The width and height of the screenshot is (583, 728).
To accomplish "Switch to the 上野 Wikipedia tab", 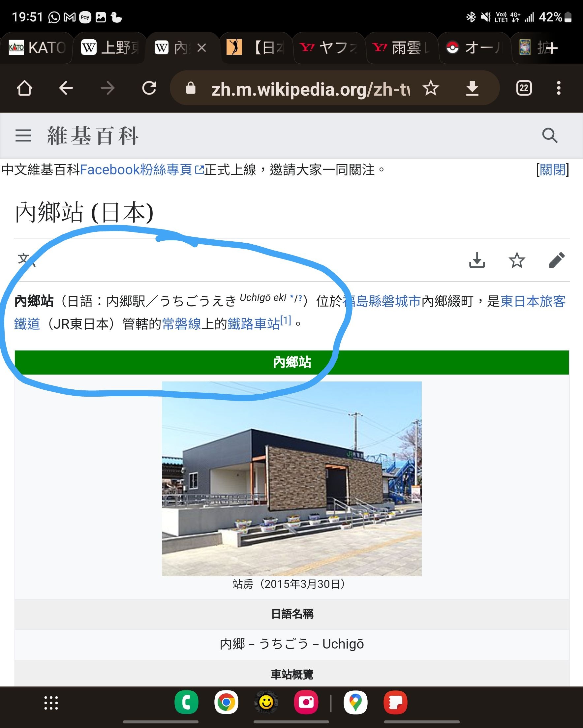I will 110,47.
